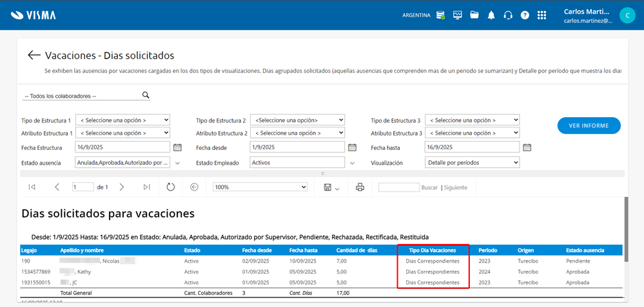Click Carlos Martinez user name
Screen dimensions: 644x307
click(587, 12)
